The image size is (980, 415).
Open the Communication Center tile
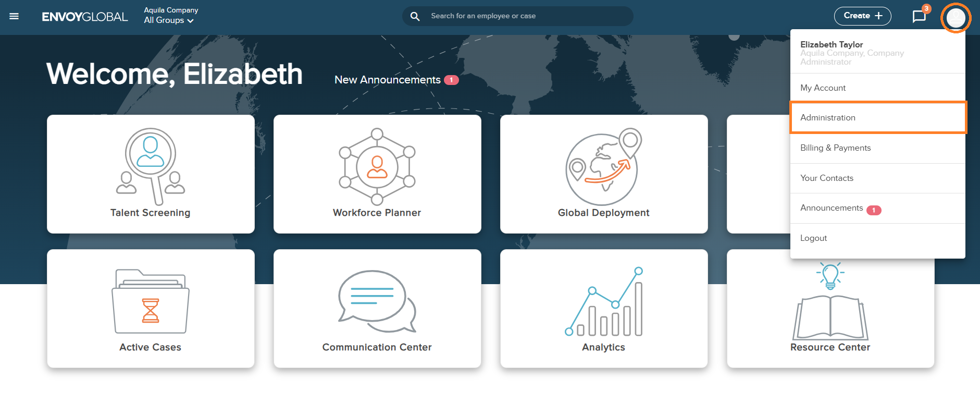(x=377, y=308)
